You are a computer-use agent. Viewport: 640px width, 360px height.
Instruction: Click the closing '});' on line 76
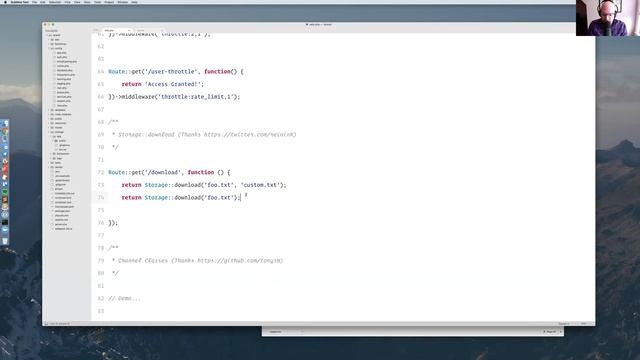point(113,223)
